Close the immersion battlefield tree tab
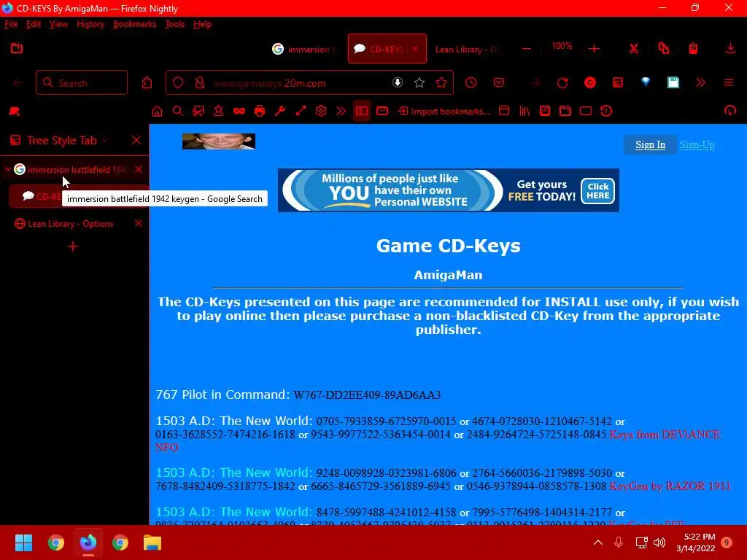The width and height of the screenshot is (747, 560). (x=139, y=169)
